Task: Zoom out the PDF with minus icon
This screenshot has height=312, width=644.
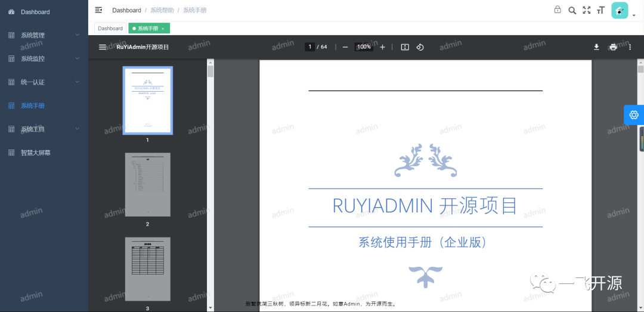Action: click(345, 47)
